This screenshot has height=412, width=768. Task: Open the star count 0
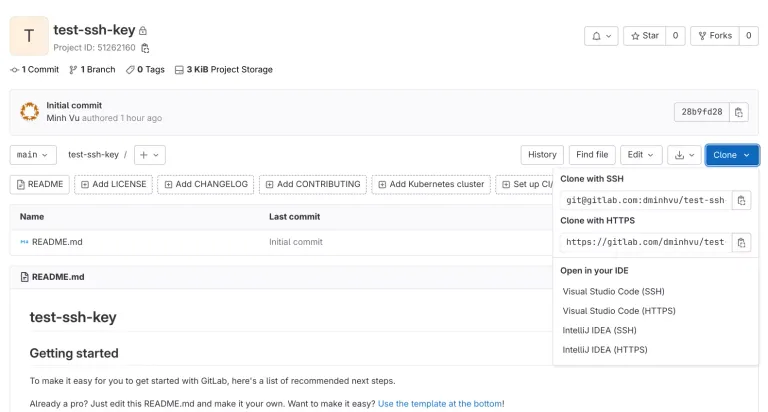(x=675, y=36)
